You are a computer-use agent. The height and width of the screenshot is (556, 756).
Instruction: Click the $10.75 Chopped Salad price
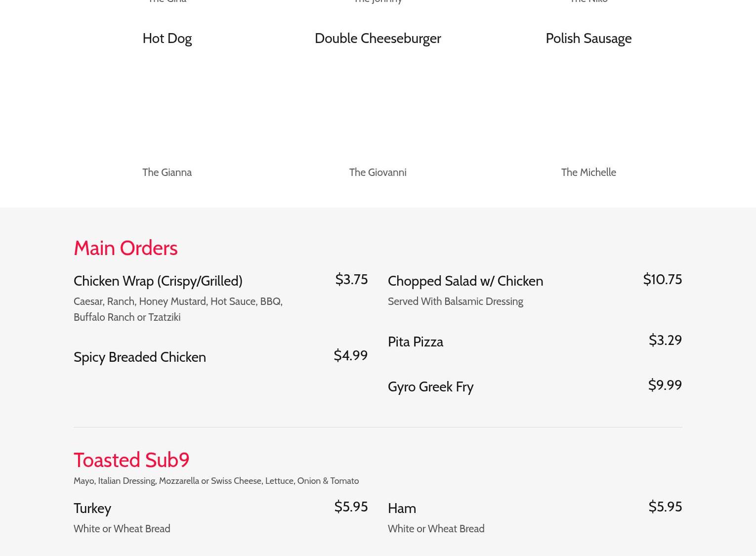click(662, 279)
